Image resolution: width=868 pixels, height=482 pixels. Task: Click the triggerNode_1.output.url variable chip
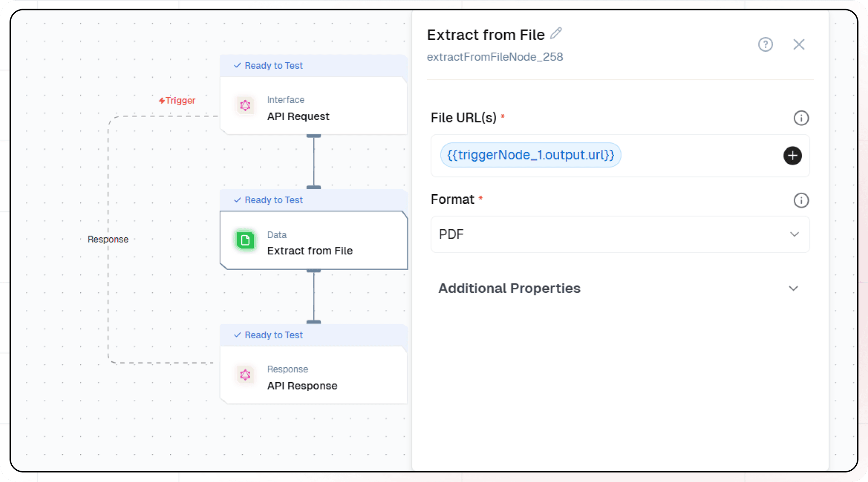[531, 155]
